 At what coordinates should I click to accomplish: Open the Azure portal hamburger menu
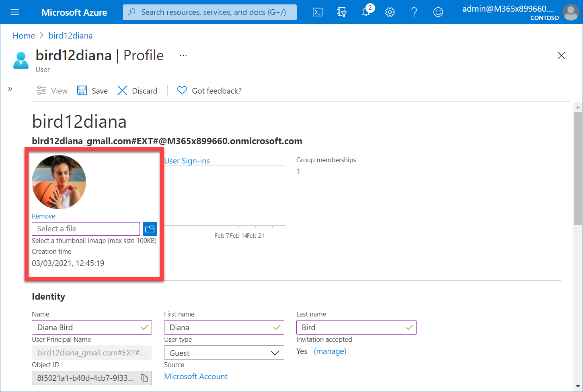click(15, 12)
